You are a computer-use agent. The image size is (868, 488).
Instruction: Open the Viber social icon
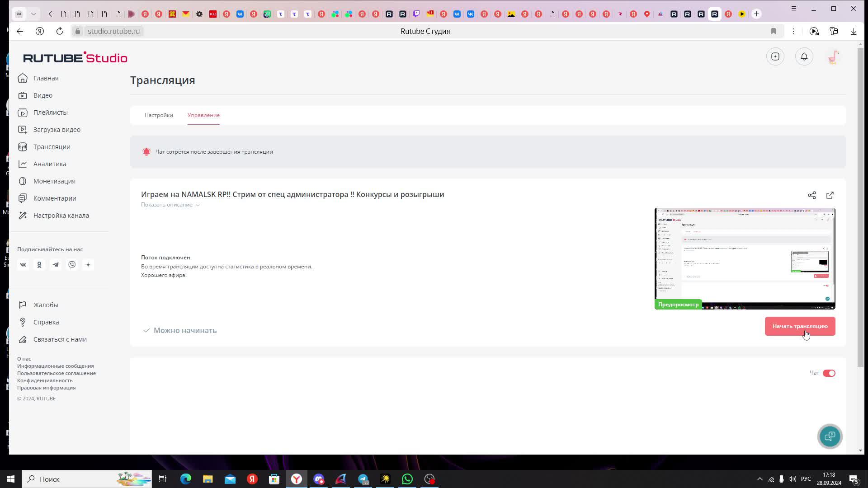tap(72, 265)
